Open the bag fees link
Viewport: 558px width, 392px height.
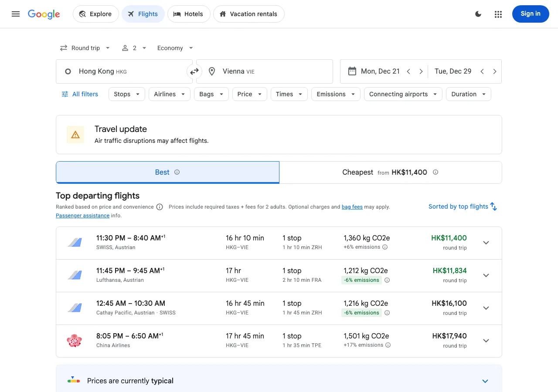352,207
